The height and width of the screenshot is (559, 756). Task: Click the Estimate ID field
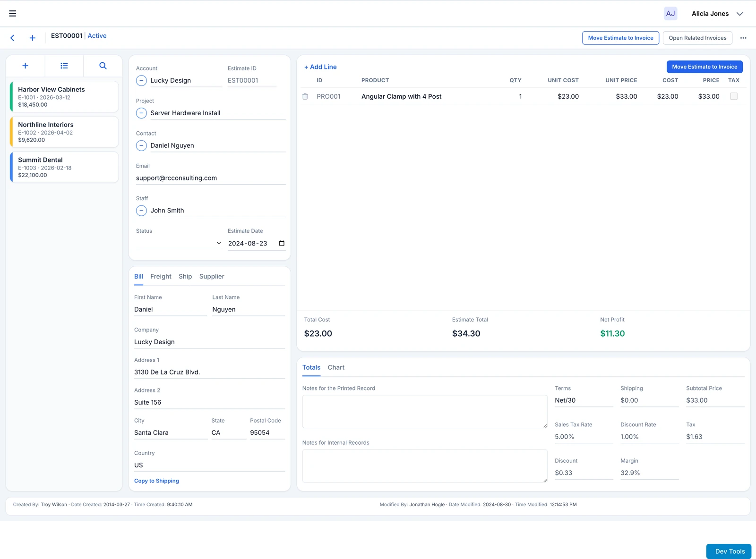tap(252, 81)
